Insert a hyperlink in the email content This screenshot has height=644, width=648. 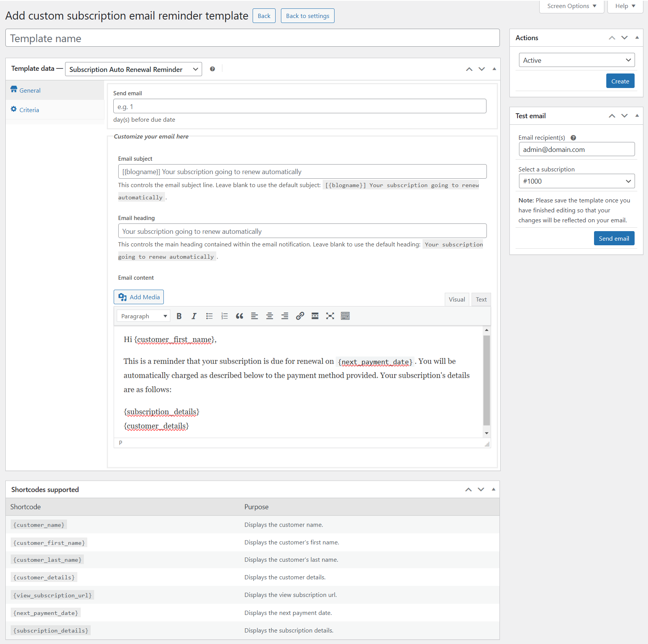[300, 316]
